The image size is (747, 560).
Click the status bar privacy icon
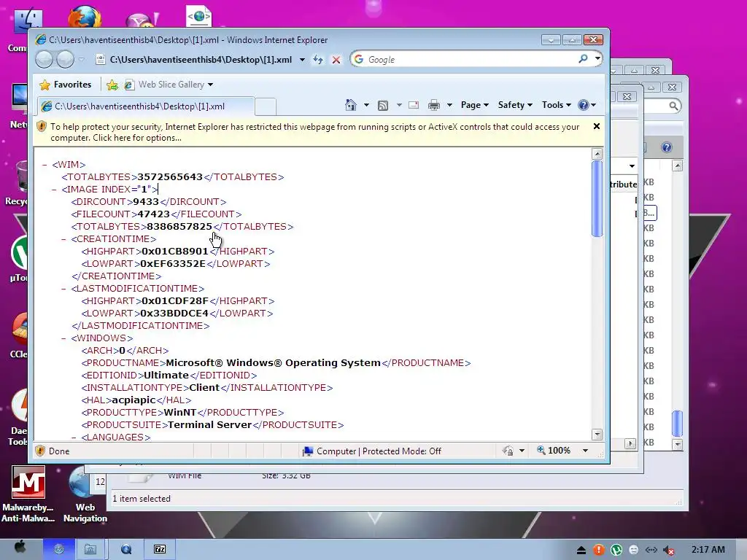click(508, 451)
